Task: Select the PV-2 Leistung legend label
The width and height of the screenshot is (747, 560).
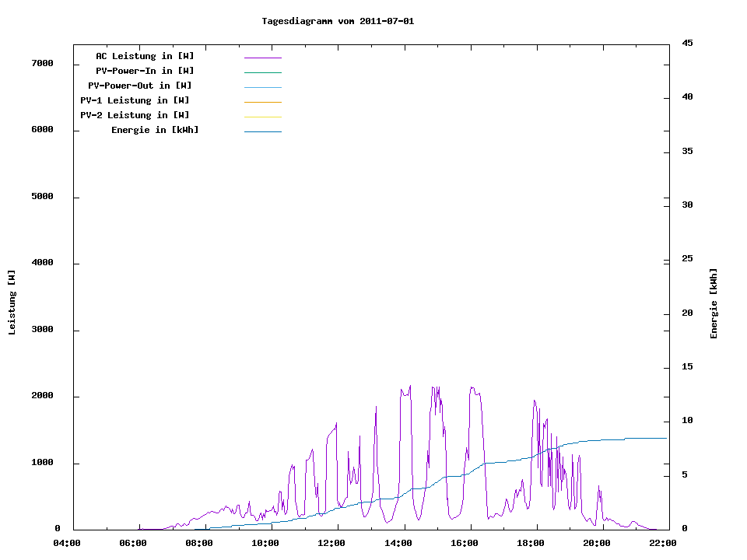Action: pyautogui.click(x=135, y=115)
